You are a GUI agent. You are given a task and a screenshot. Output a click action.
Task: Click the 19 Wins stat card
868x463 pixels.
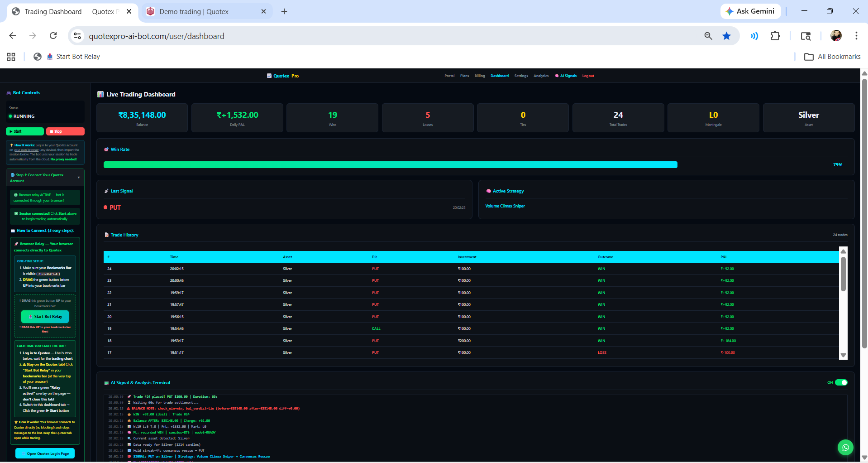point(333,118)
